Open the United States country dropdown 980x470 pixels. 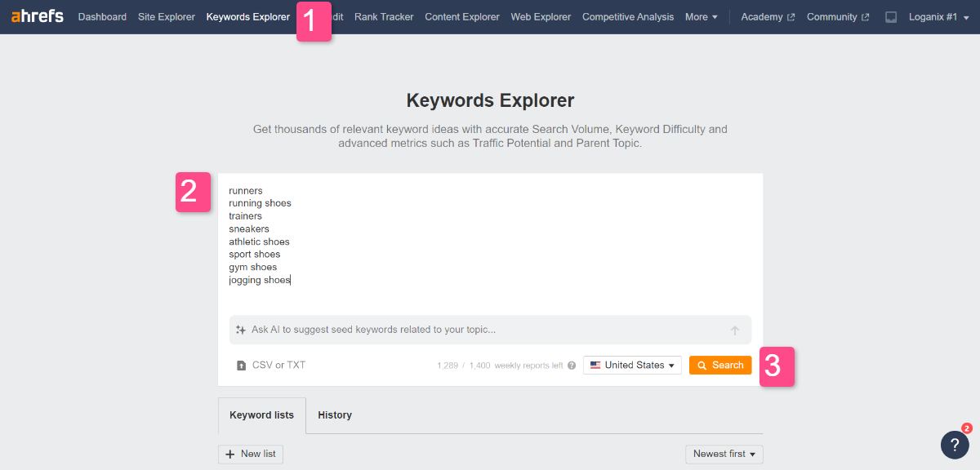632,366
